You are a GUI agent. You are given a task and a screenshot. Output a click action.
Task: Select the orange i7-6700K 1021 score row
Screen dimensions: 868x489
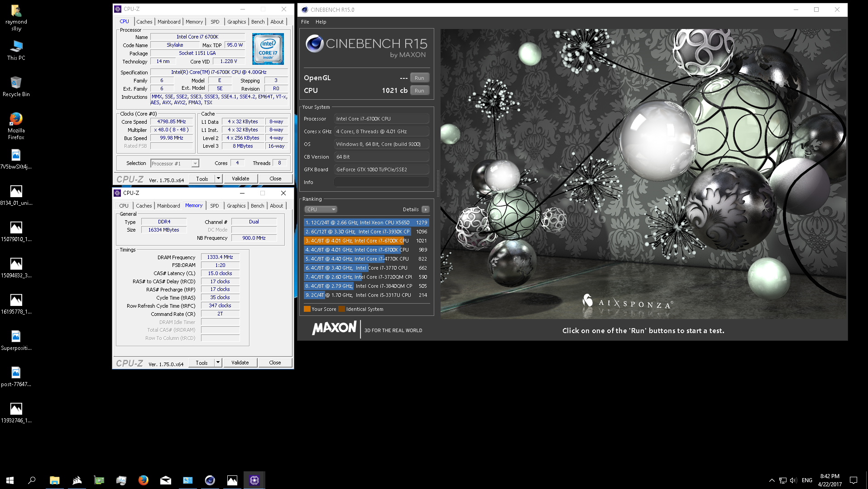click(x=366, y=241)
